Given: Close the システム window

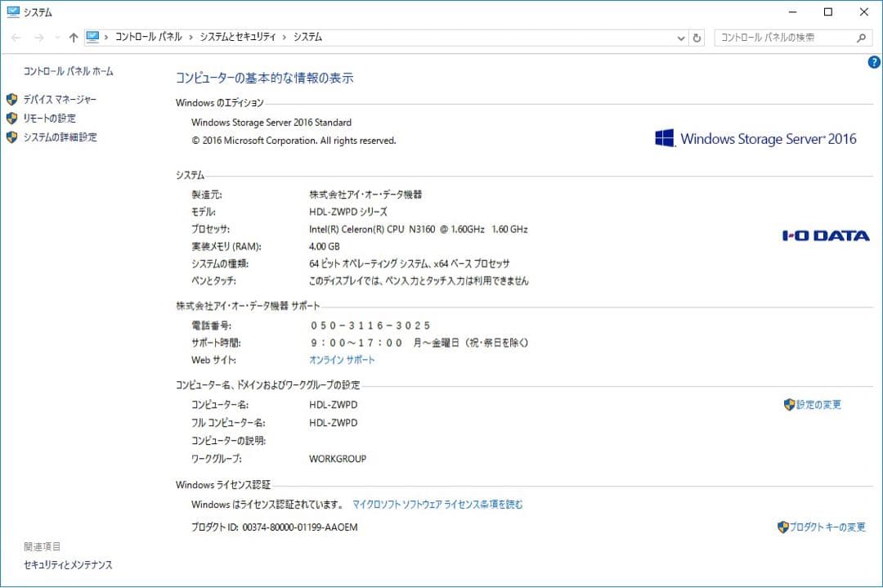Looking at the screenshot, I should [x=864, y=11].
